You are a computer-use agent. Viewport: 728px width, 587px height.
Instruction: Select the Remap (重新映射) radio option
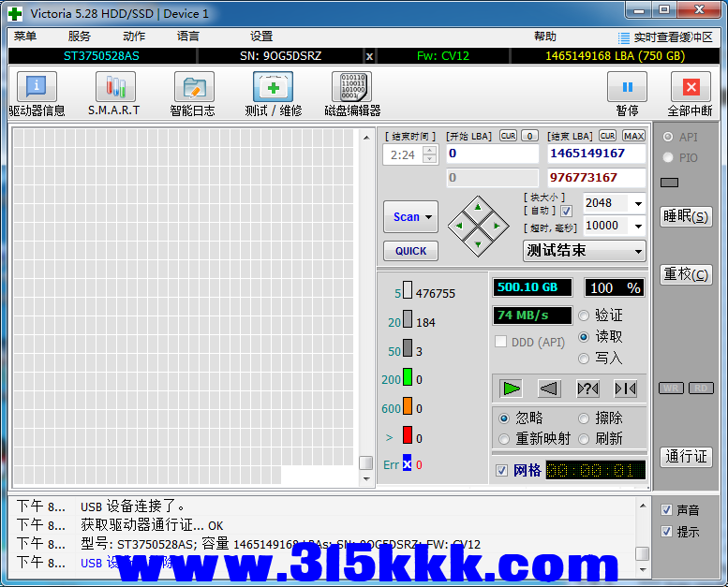pyautogui.click(x=504, y=438)
